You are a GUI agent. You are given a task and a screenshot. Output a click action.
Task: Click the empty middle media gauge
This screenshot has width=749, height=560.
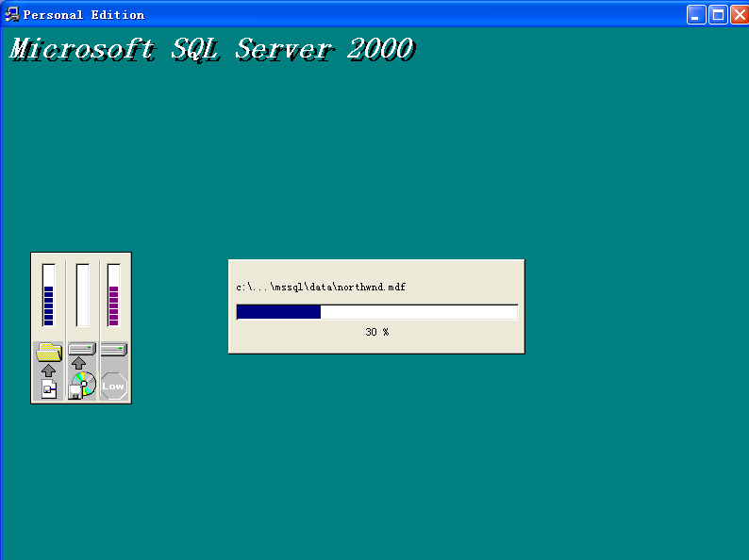(82, 295)
